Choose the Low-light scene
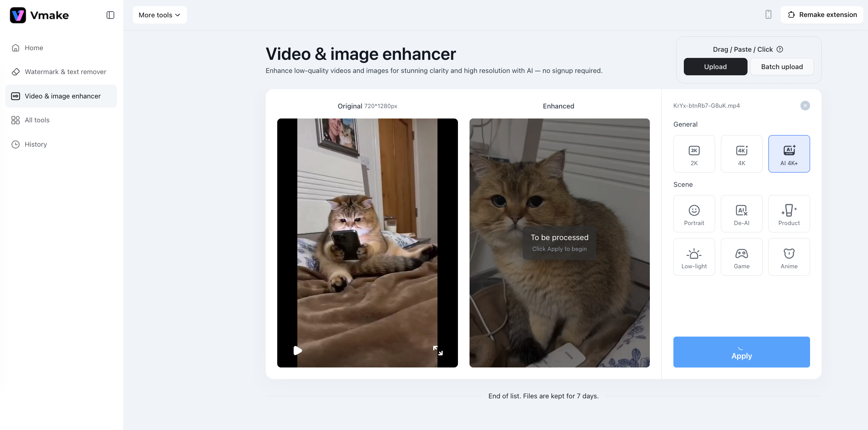This screenshot has width=868, height=430. [x=694, y=257]
